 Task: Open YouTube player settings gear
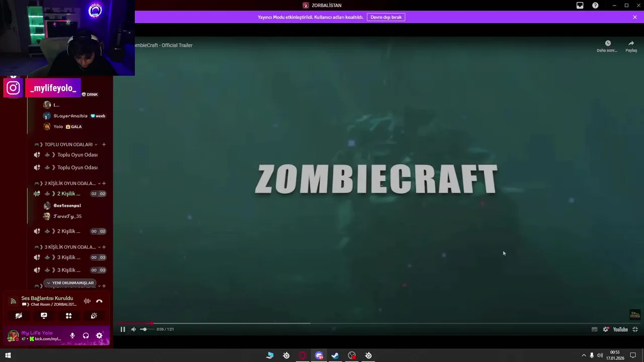click(x=606, y=329)
